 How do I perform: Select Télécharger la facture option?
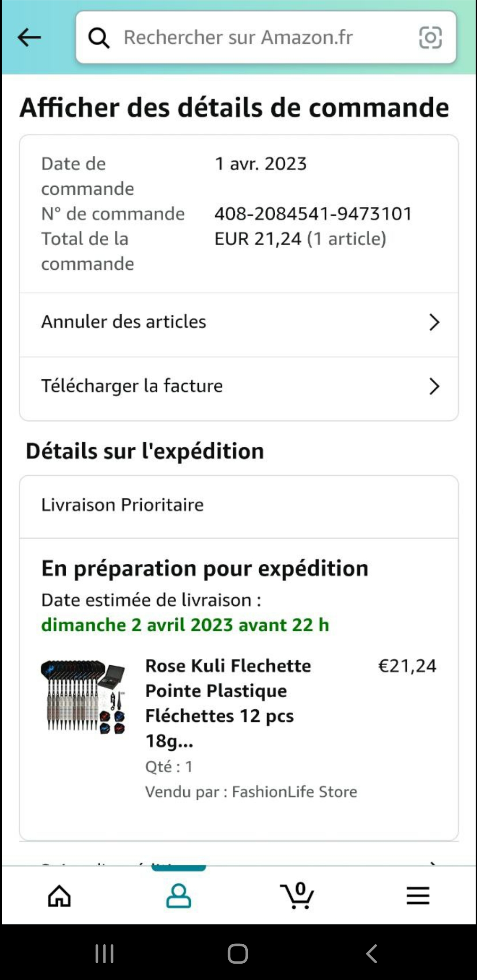point(132,386)
